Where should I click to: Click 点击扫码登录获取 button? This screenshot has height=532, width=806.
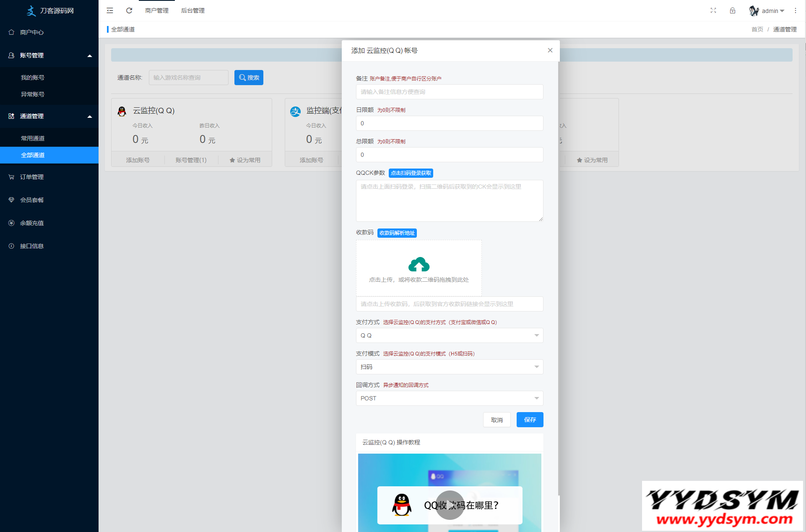(411, 173)
